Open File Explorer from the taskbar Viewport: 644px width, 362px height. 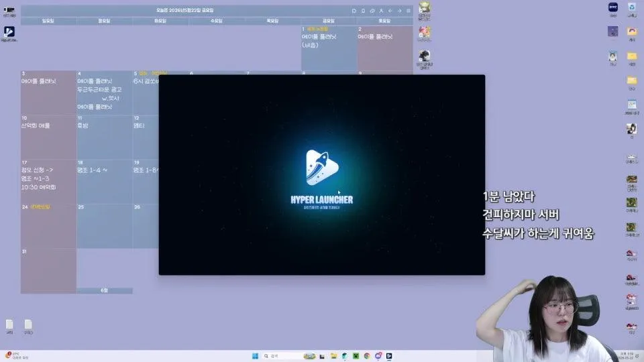(333, 356)
